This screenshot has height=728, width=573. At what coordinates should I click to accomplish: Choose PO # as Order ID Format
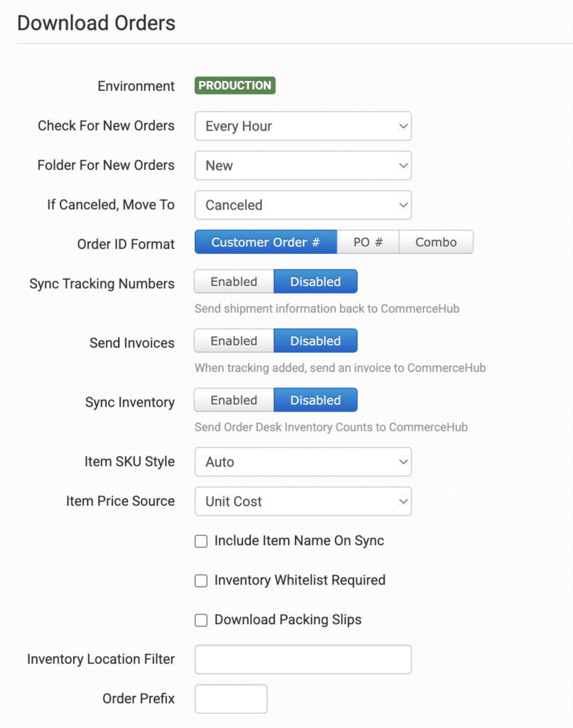pyautogui.click(x=368, y=242)
